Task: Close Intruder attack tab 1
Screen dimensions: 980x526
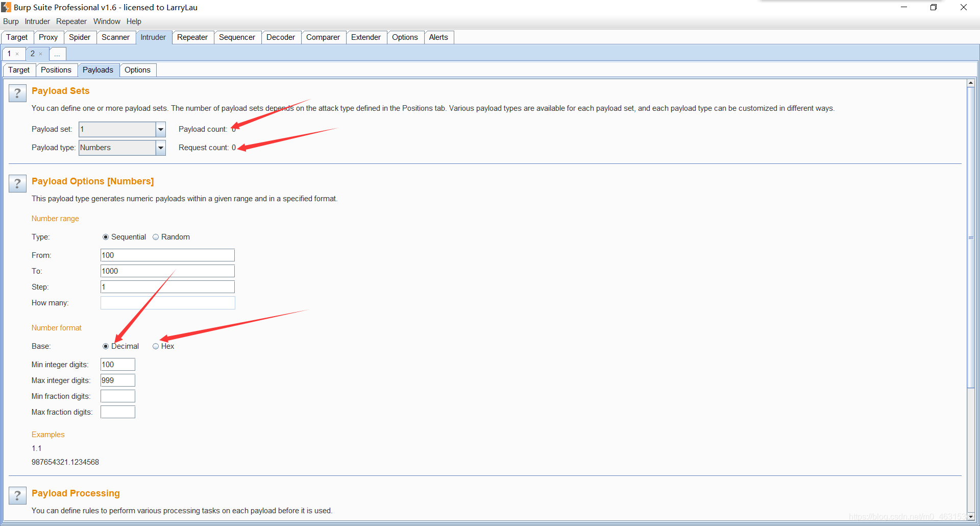Action: [x=18, y=54]
